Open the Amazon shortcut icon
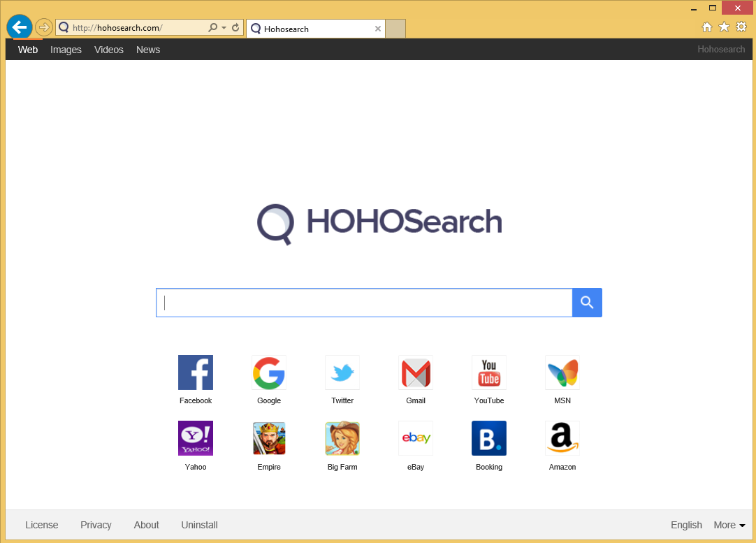Screen dimensions: 756x543 562,438
